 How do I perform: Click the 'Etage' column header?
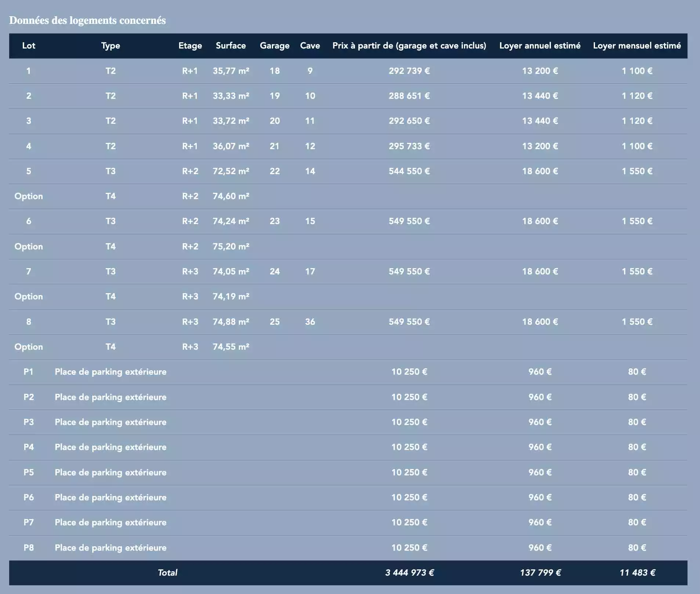pos(190,46)
